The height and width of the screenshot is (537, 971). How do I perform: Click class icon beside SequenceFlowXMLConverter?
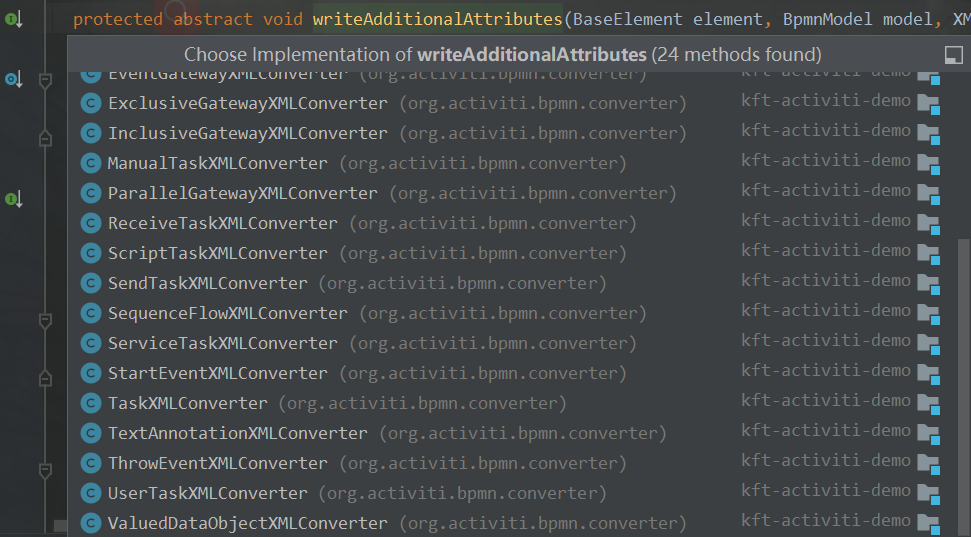click(x=91, y=313)
